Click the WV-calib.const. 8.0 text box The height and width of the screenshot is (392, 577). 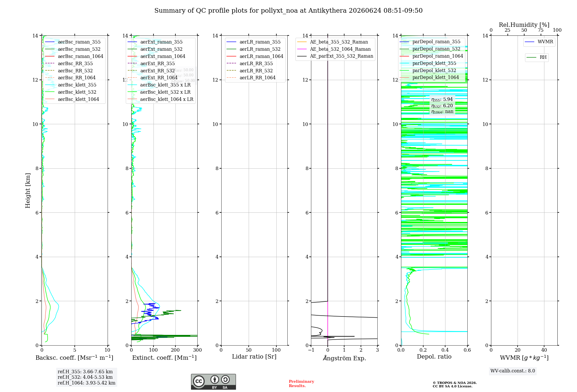point(513,371)
